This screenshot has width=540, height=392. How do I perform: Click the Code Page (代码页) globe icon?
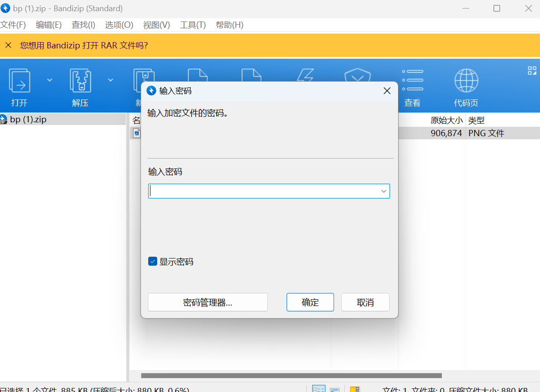[x=466, y=81]
